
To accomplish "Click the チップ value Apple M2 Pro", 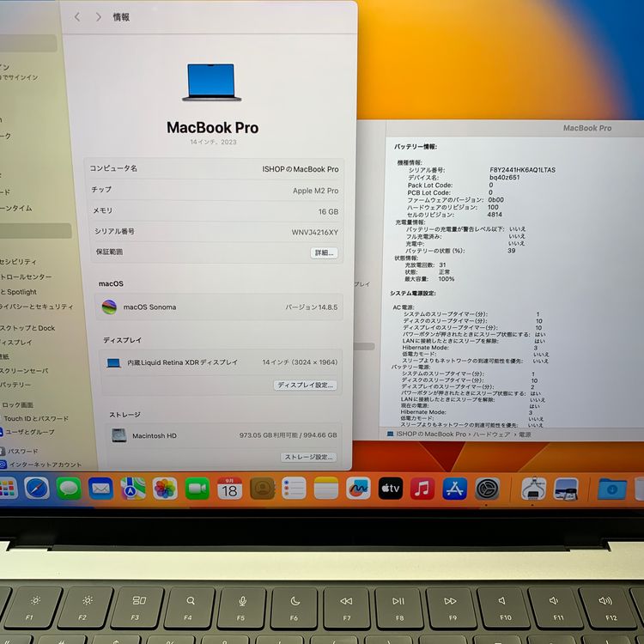I will (315, 191).
